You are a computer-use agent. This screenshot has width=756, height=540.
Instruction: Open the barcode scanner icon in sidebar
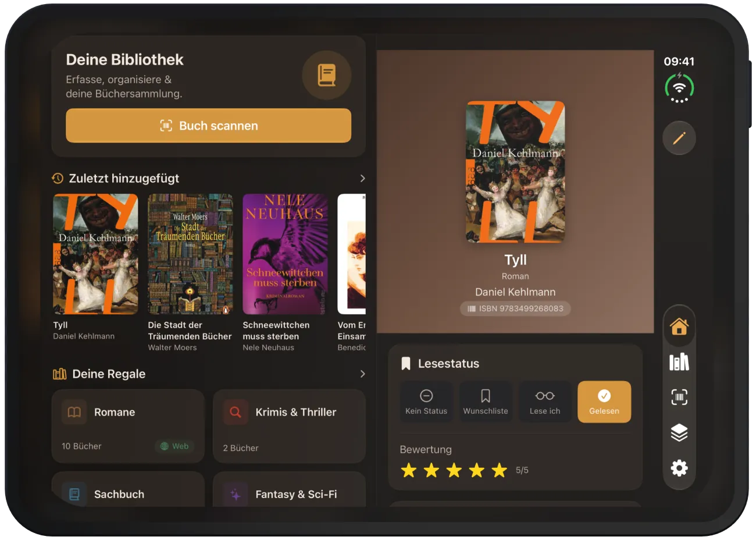679,397
